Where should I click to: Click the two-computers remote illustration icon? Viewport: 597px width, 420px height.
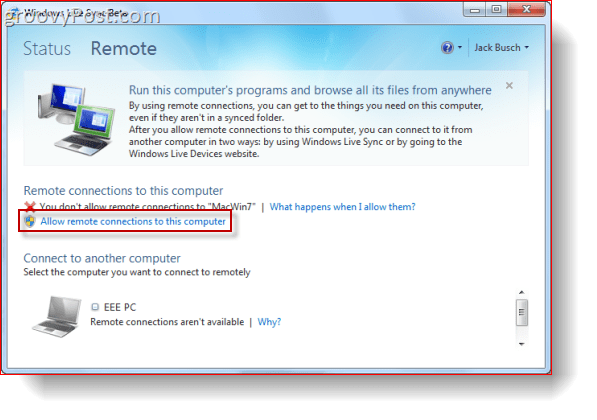[76, 119]
